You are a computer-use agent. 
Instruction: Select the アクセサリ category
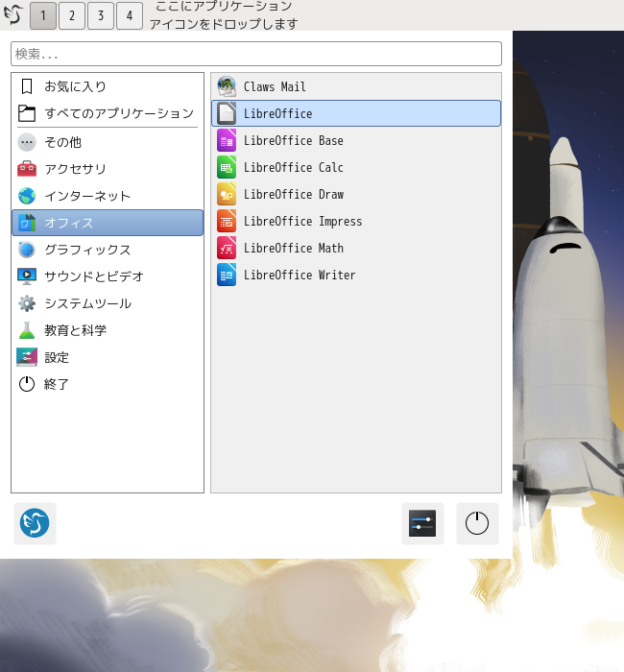coord(108,169)
